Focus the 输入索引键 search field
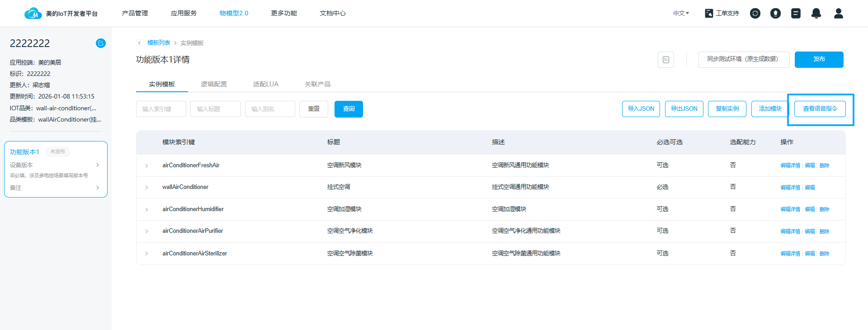 (x=161, y=109)
